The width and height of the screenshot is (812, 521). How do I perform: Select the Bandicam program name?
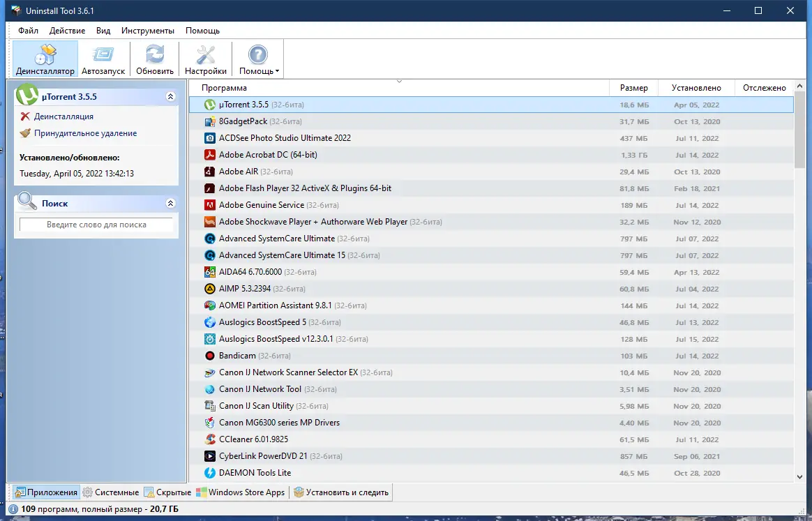tap(237, 356)
